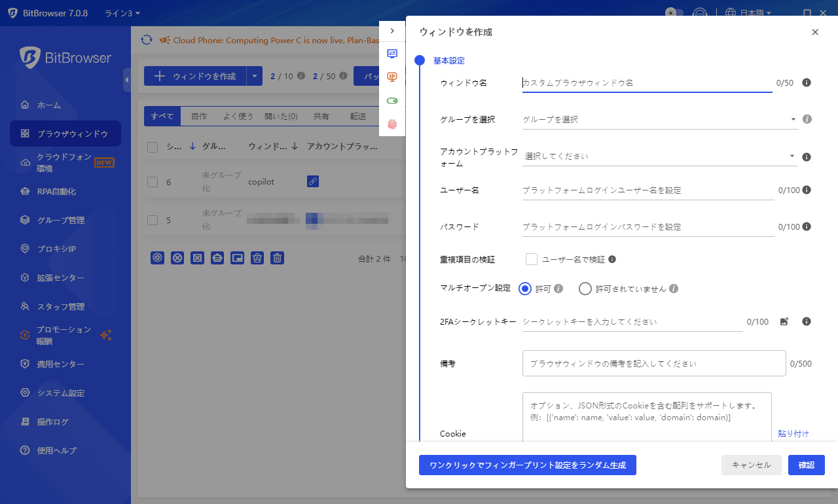Click the trash delete icon below the list

pos(277,257)
